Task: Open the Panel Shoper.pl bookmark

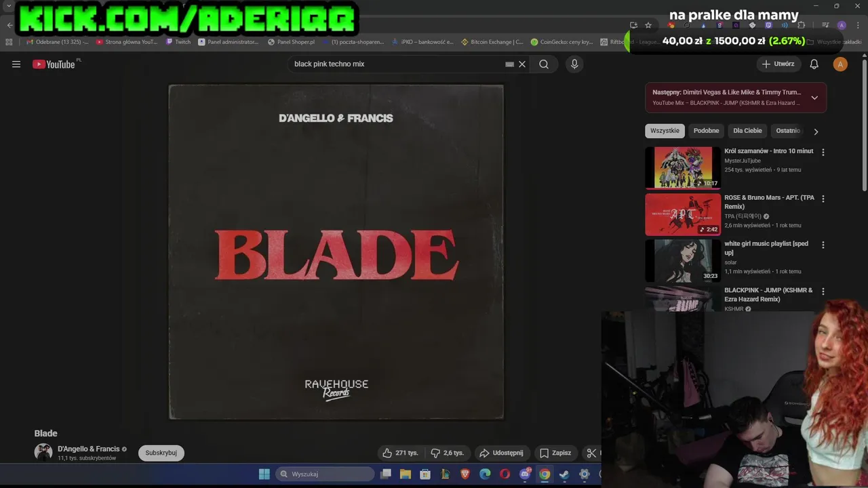Action: pyautogui.click(x=292, y=42)
